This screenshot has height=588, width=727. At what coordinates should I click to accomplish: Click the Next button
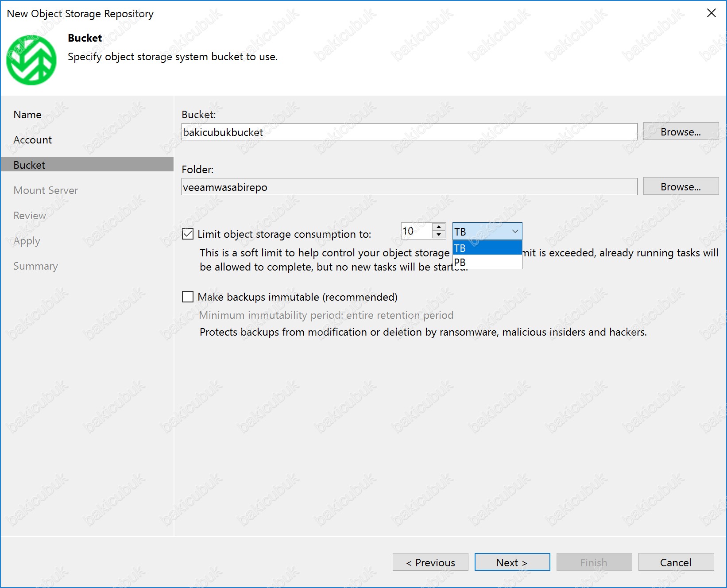point(512,562)
